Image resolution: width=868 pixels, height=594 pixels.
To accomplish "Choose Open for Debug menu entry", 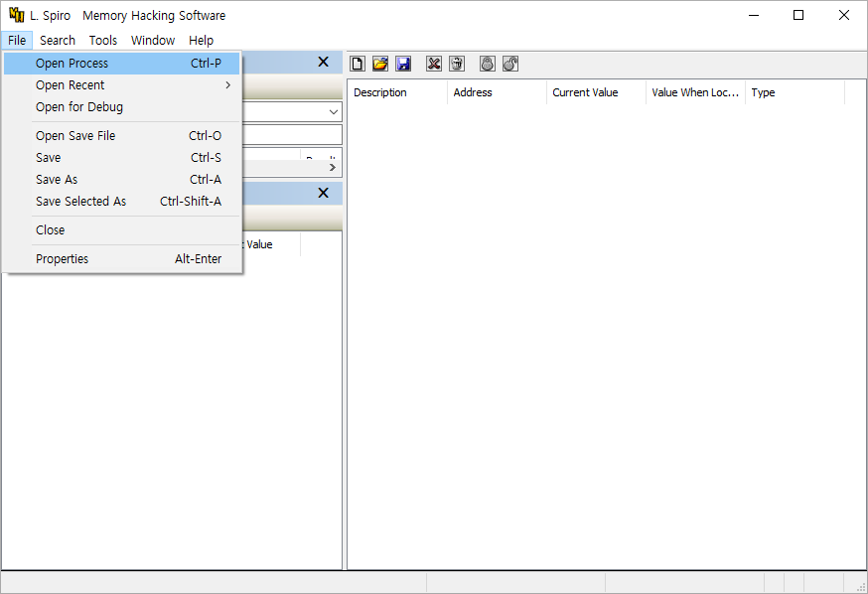I will (122, 107).
